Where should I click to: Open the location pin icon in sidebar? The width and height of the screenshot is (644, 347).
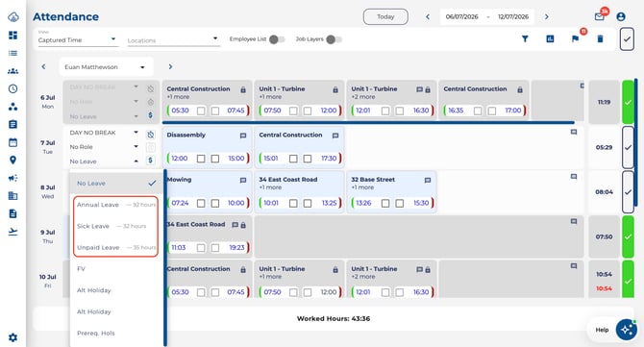pos(12,161)
